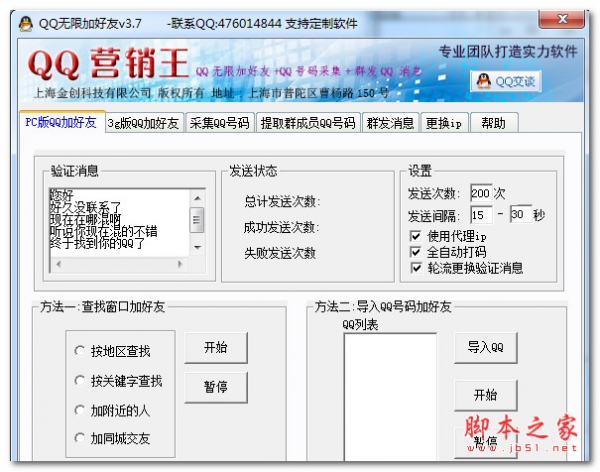Click the 好久没联系了 message line

(85, 207)
